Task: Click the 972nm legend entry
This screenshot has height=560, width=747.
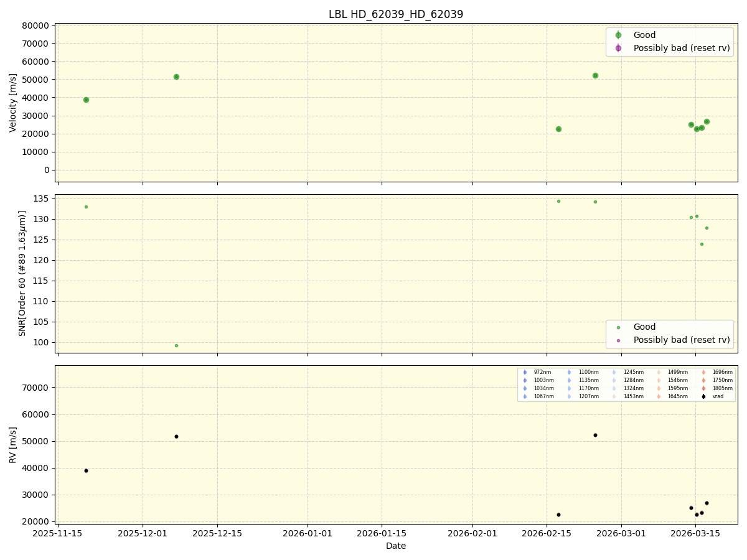Action: [537, 372]
